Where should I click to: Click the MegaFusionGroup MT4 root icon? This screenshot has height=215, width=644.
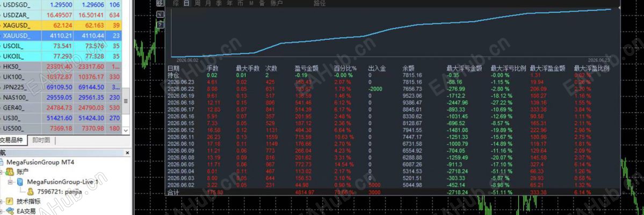[3, 162]
